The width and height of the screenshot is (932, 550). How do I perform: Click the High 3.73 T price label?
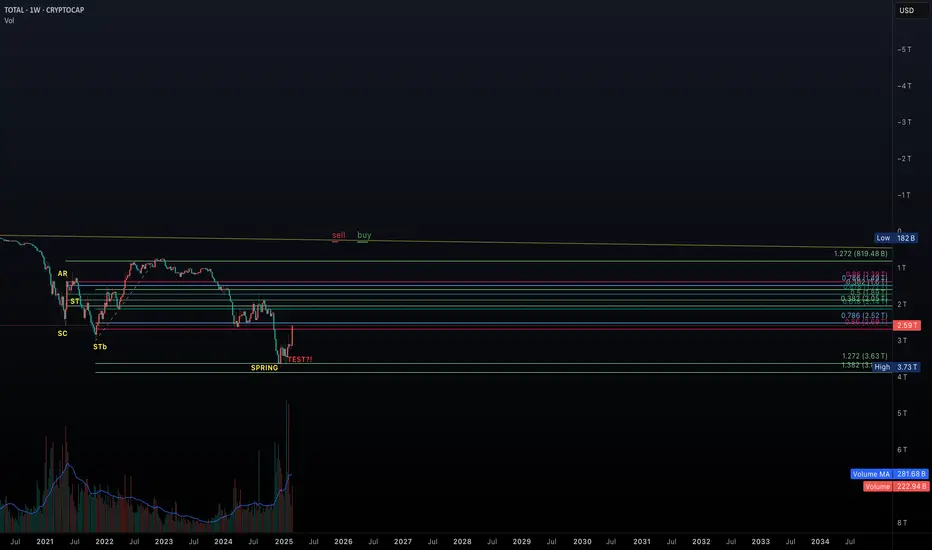[x=896, y=367]
